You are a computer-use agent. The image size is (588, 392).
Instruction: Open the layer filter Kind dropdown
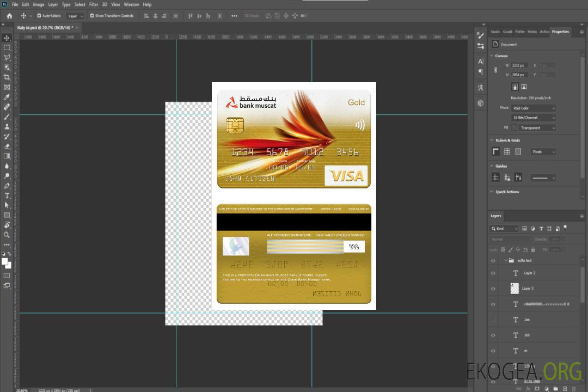(x=504, y=229)
